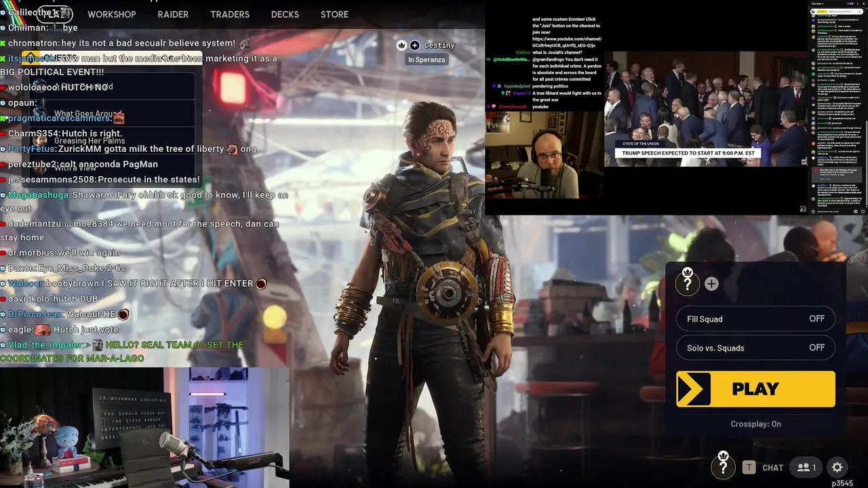Click the bald streamer's webcam feed
868x488 pixels.
click(x=545, y=155)
